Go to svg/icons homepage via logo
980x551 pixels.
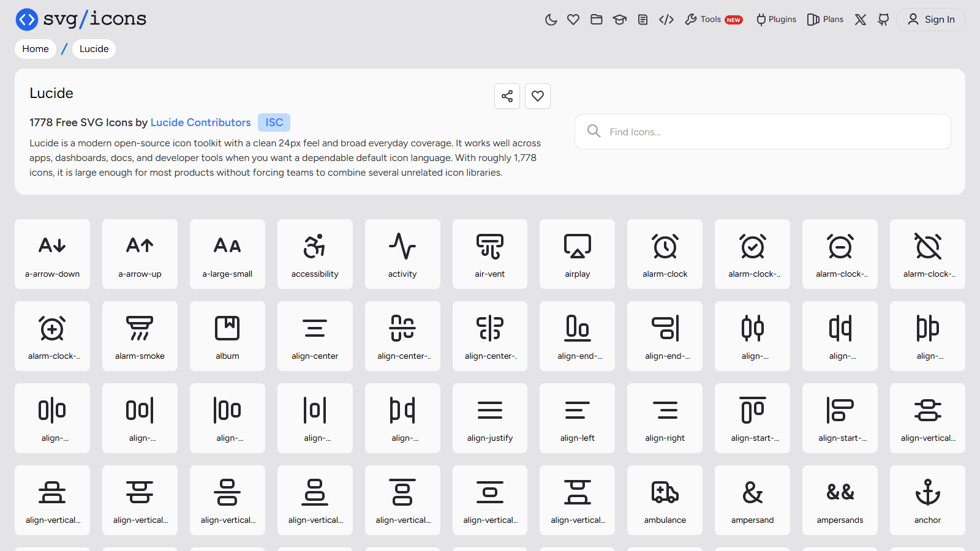click(x=81, y=20)
